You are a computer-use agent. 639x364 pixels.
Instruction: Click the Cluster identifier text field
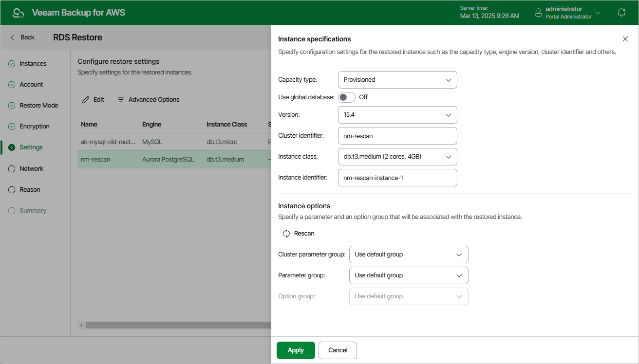(x=397, y=136)
